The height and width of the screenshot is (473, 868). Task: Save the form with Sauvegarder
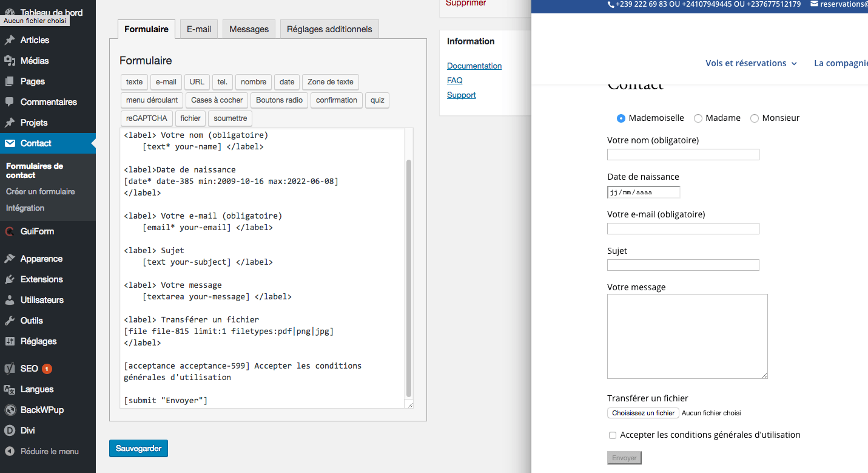138,448
